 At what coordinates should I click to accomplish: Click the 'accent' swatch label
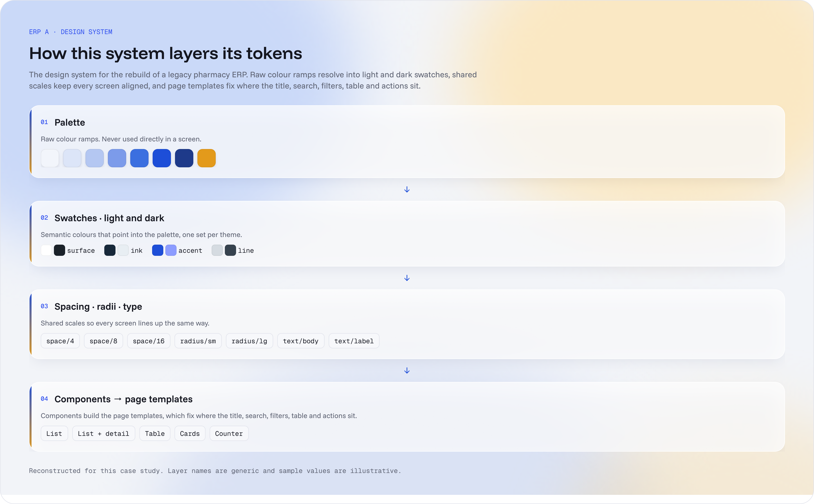191,251
